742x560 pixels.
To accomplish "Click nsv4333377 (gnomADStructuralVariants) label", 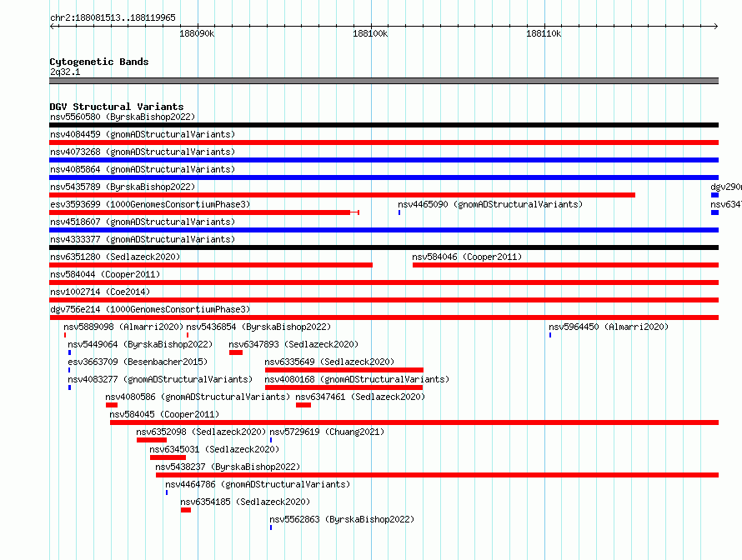I will tap(143, 239).
